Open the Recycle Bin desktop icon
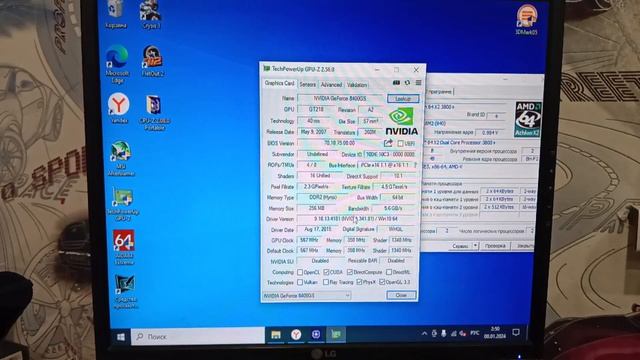 click(116, 13)
